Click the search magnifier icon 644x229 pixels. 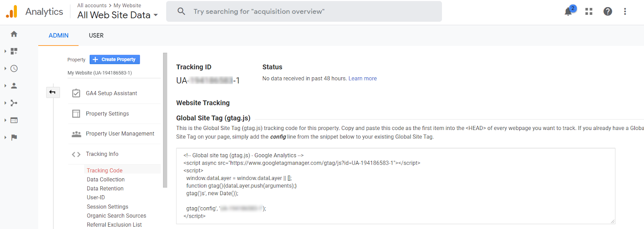(182, 11)
